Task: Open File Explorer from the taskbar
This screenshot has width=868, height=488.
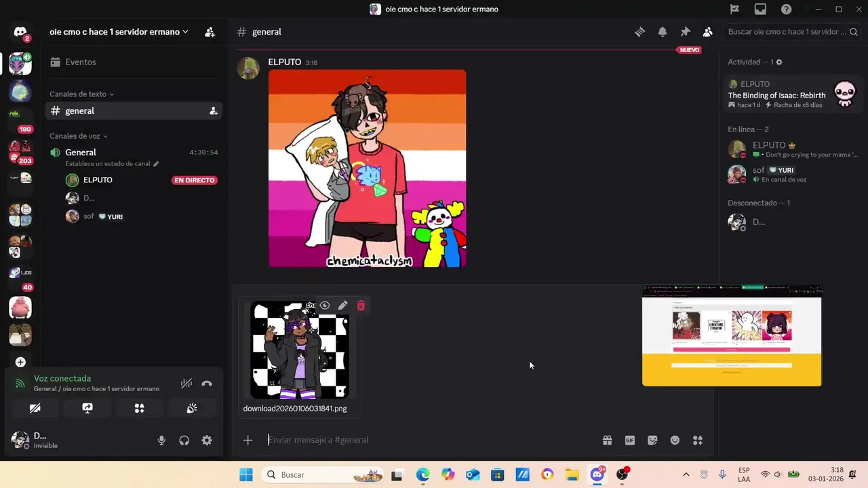Action: pos(572,475)
